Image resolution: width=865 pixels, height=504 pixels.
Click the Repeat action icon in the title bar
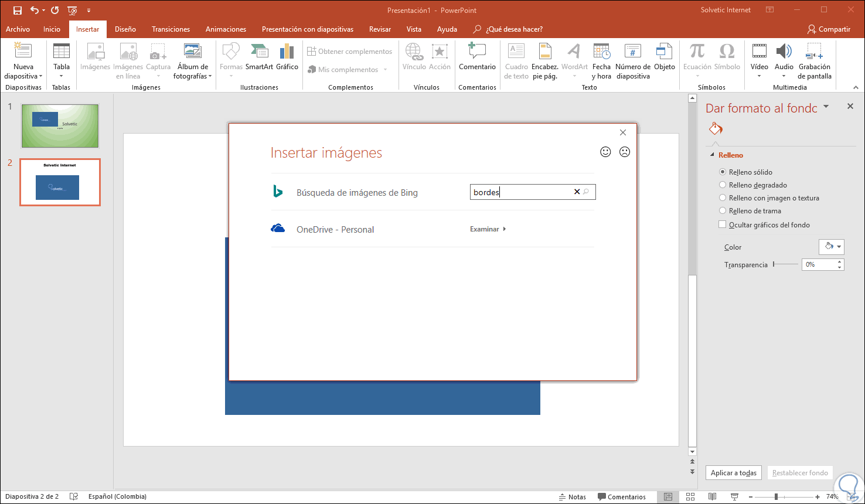(x=55, y=11)
